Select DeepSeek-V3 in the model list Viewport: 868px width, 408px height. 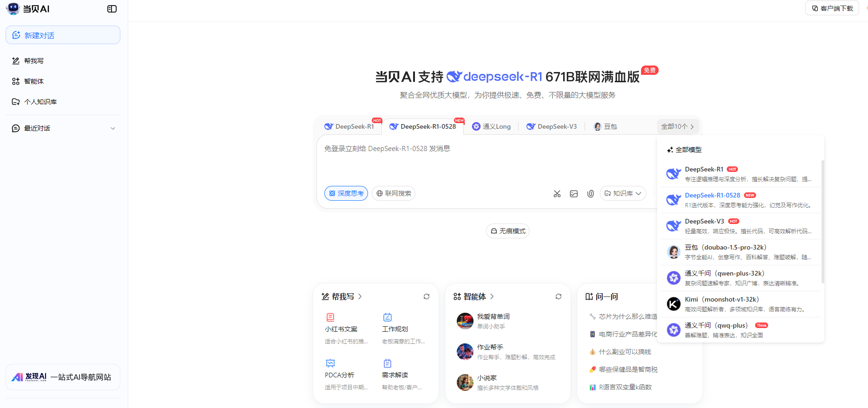[741, 226]
